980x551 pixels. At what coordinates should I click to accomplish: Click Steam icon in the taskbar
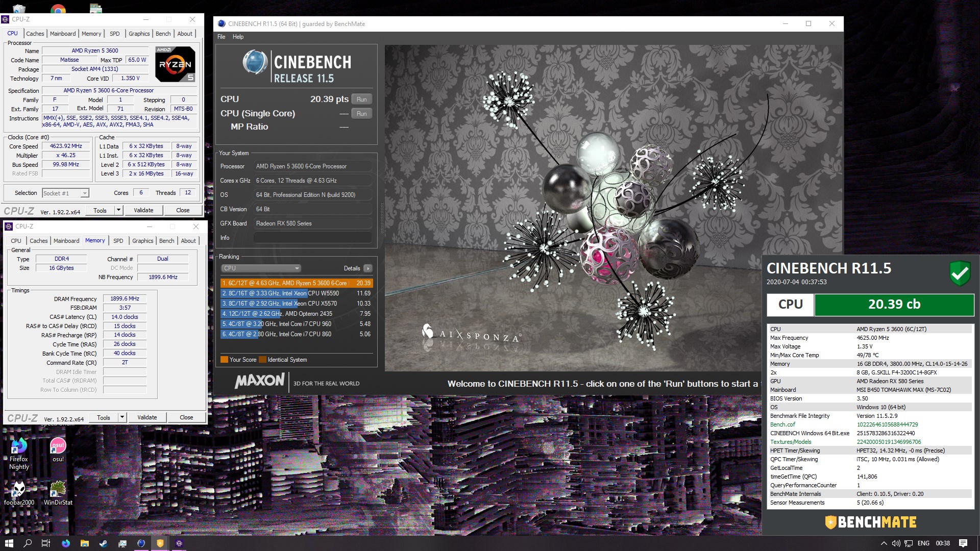click(x=104, y=543)
